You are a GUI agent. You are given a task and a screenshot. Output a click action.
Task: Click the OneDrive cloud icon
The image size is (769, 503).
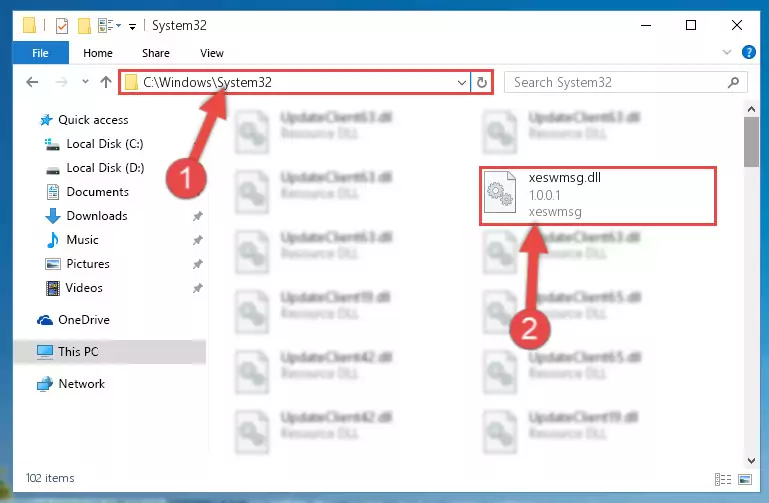[45, 321]
